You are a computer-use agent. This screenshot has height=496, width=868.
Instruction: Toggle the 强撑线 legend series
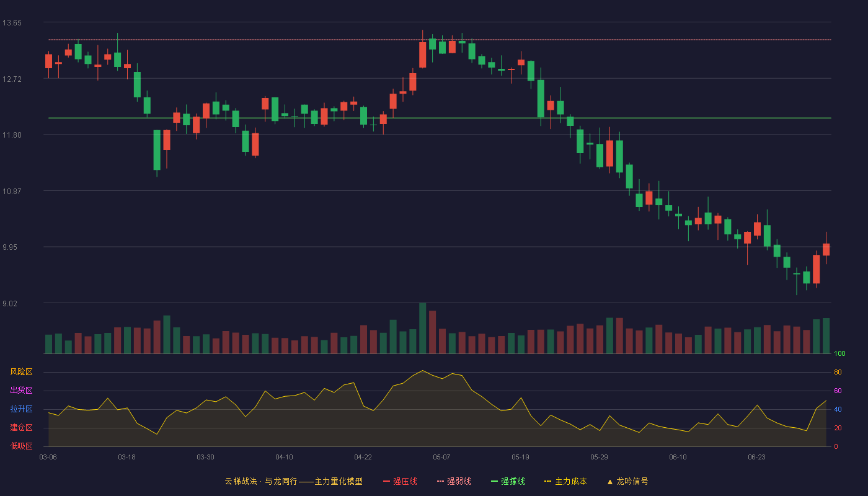[508, 481]
